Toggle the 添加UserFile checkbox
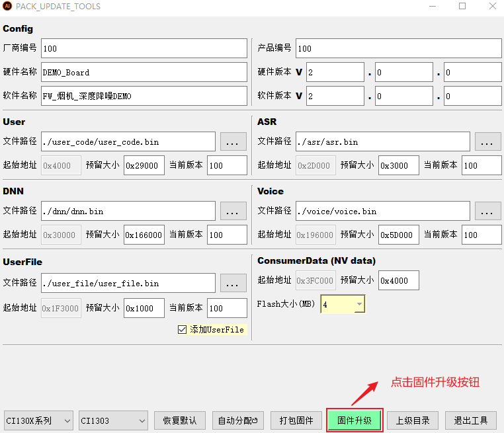The height and width of the screenshot is (433, 504). (183, 329)
